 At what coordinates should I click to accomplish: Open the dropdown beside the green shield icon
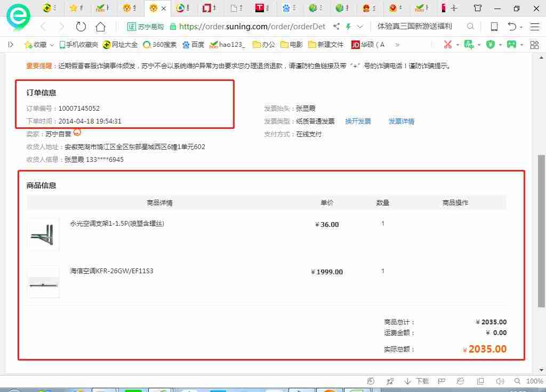pyautogui.click(x=500, y=45)
